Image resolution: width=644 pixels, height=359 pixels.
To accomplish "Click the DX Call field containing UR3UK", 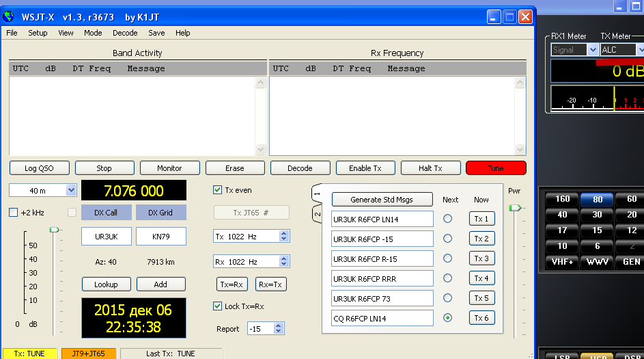I will point(106,236).
